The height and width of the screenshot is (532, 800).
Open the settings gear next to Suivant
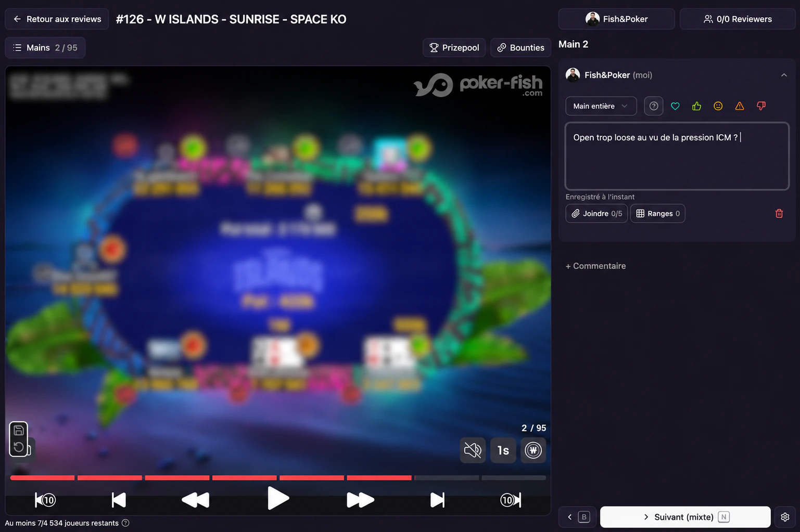[x=785, y=517]
